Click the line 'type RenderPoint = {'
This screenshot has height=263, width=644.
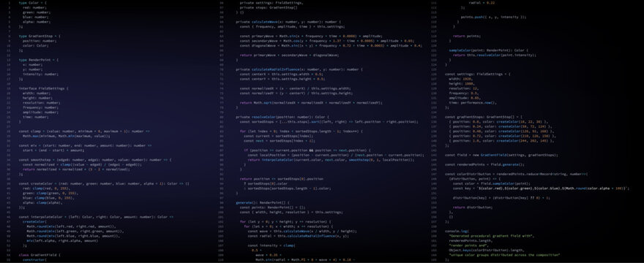[x=39, y=60]
